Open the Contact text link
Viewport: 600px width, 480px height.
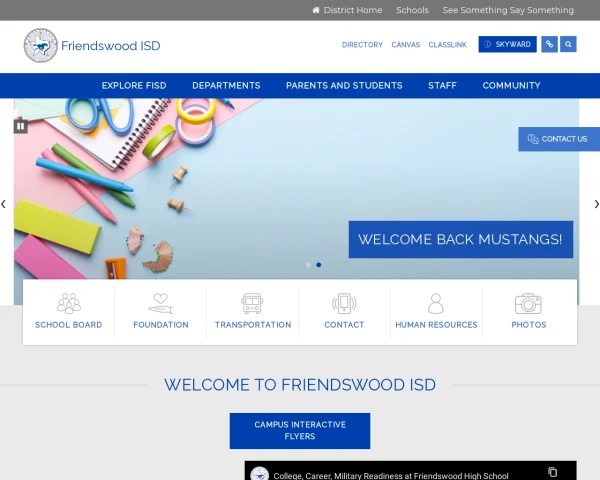coord(344,325)
